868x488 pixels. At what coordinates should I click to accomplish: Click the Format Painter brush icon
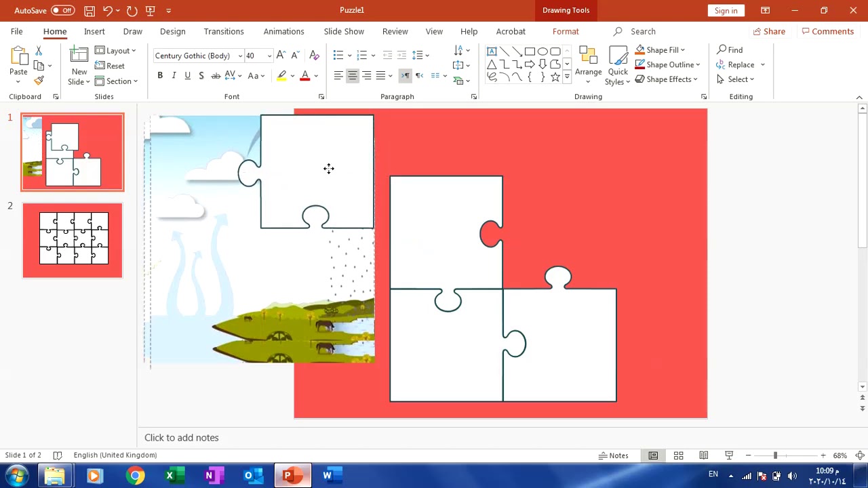click(39, 80)
